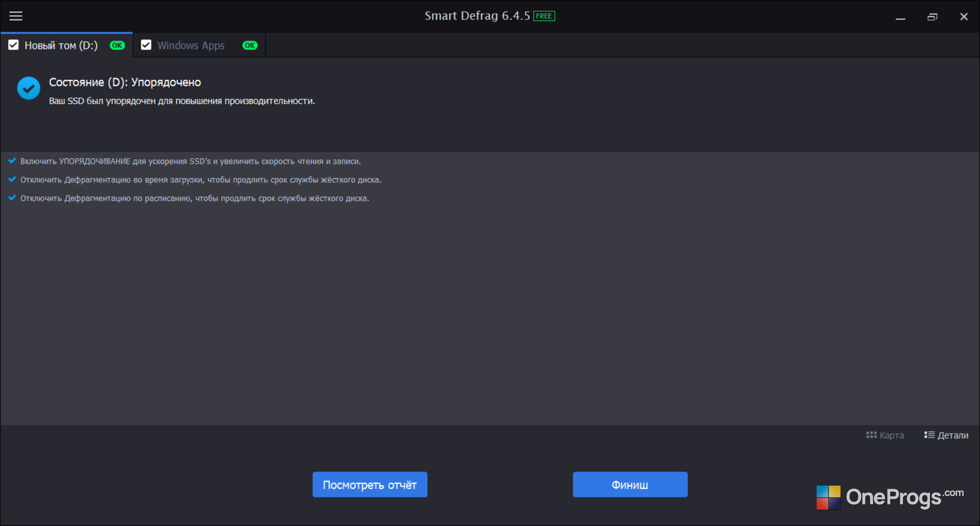This screenshot has width=980, height=526.
Task: Click the FREE edition badge in title
Action: pos(544,16)
